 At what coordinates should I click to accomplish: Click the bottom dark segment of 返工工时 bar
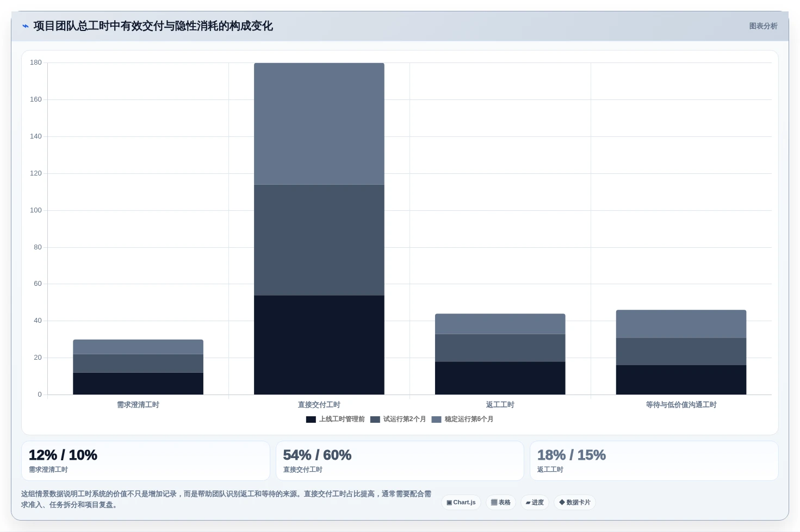[x=500, y=378]
